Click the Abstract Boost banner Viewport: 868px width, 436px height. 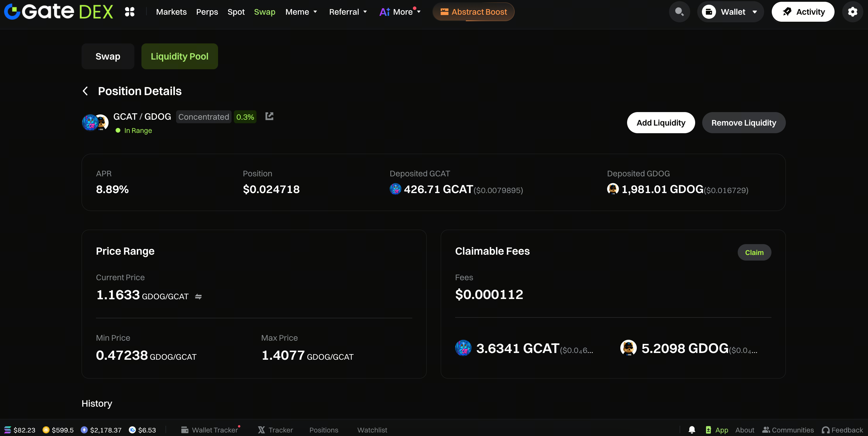[x=473, y=12]
